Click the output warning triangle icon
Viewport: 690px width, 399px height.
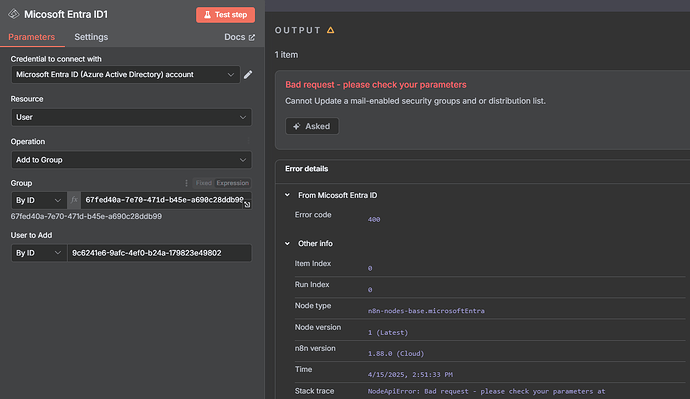tap(330, 30)
